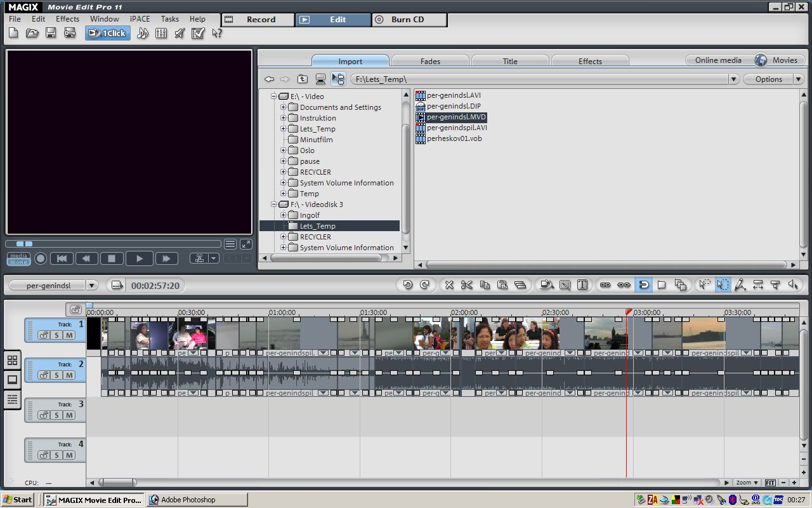Open the folder path dropdown F:\Lets_Temp\
Viewport: 812px width, 508px height.
[x=734, y=79]
